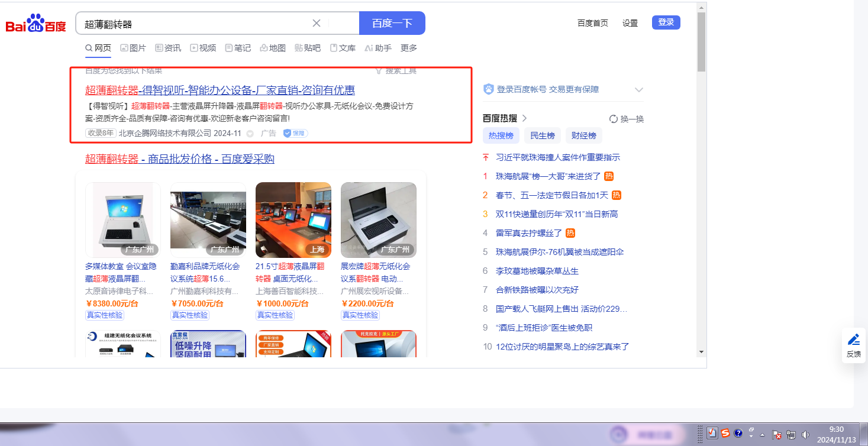Open 设置 in the top bar
The width and height of the screenshot is (868, 446).
tap(630, 23)
